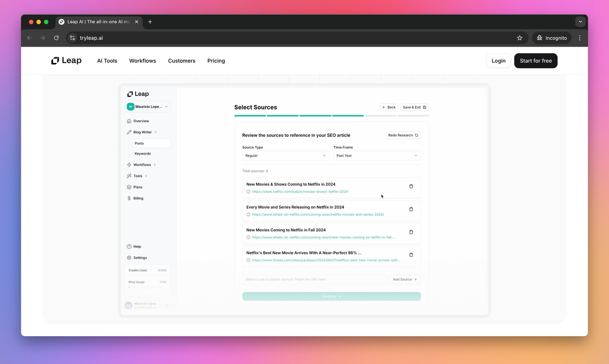The height and width of the screenshot is (364, 609).
Task: Delete the Every Movie and Series source
Action: [411, 209]
